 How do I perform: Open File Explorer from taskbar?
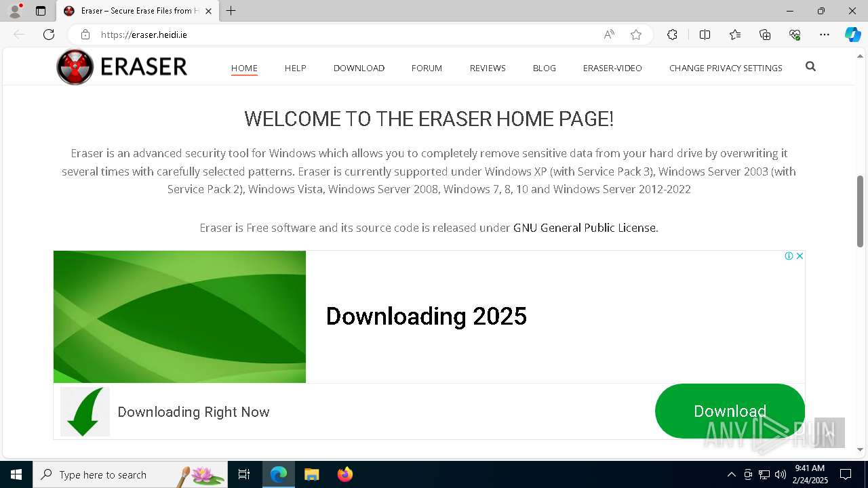point(311,474)
